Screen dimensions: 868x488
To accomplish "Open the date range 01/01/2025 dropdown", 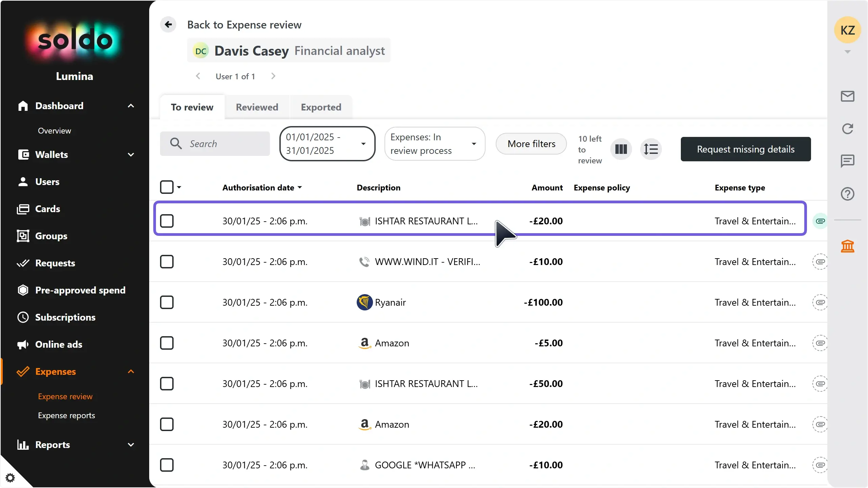I will coord(327,144).
